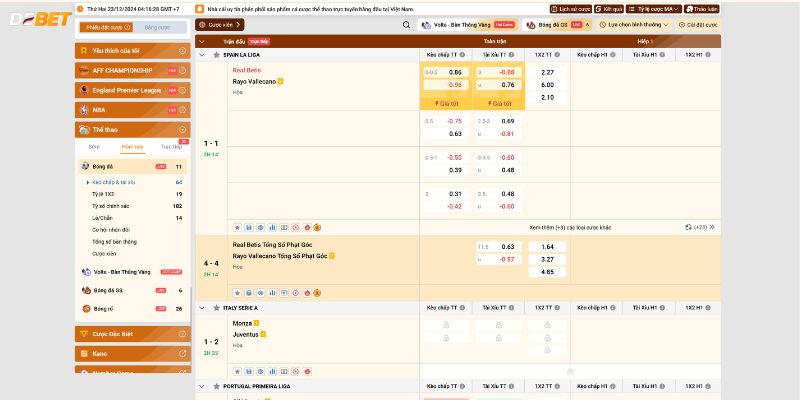Screen dimensions: 800x400
Task: Switch to the Hôm nay tab
Action: point(133,147)
